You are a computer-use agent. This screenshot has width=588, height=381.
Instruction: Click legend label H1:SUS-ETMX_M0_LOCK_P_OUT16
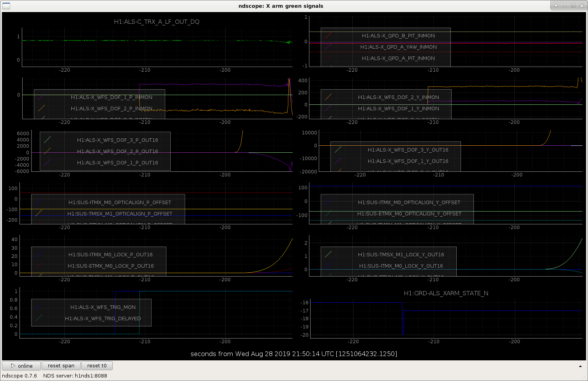[111, 266]
